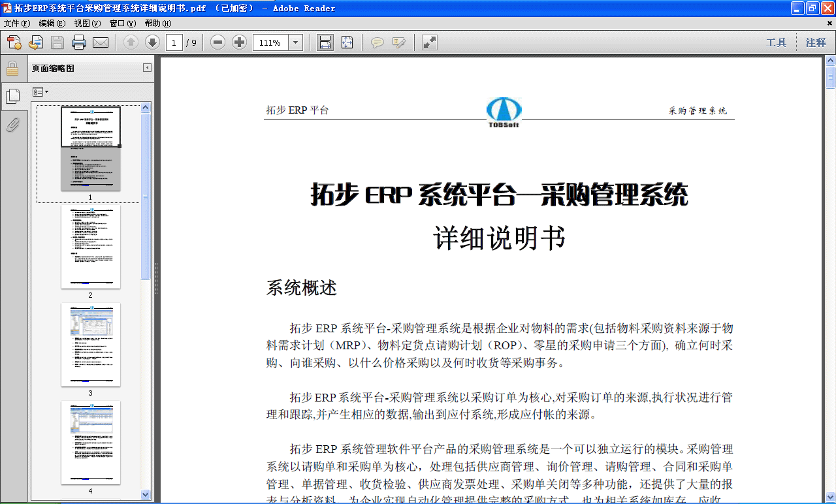Send document via the Email attachment icon
The width and height of the screenshot is (836, 504).
(100, 42)
